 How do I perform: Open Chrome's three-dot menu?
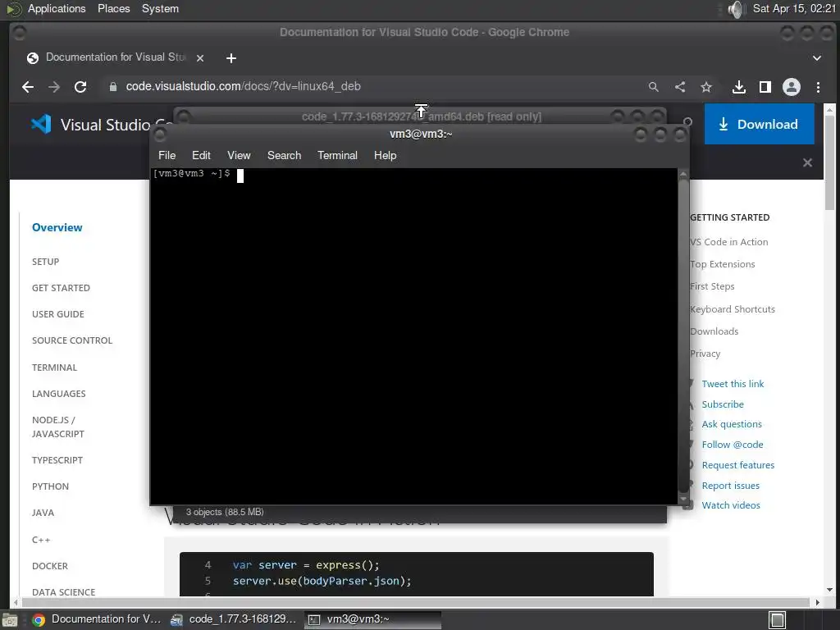818,87
